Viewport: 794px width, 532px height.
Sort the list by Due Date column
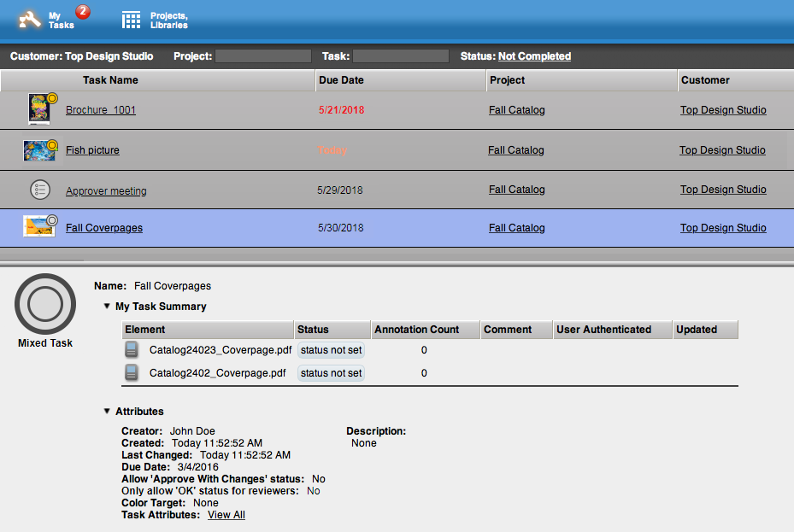(x=341, y=80)
